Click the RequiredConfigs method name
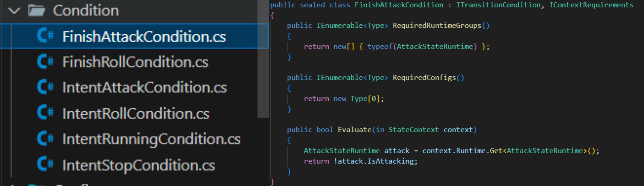The image size is (644, 186). (x=424, y=78)
